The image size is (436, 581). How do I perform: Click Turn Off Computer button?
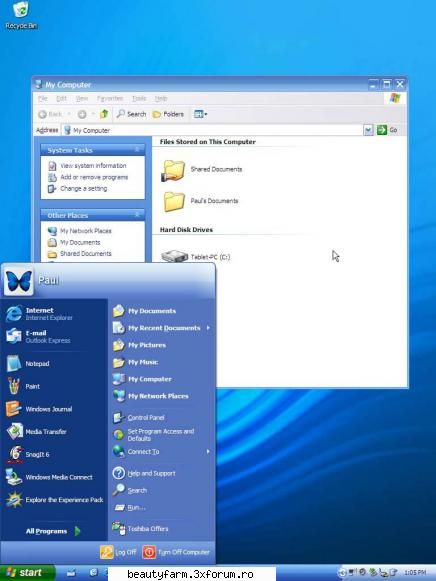[176, 552]
